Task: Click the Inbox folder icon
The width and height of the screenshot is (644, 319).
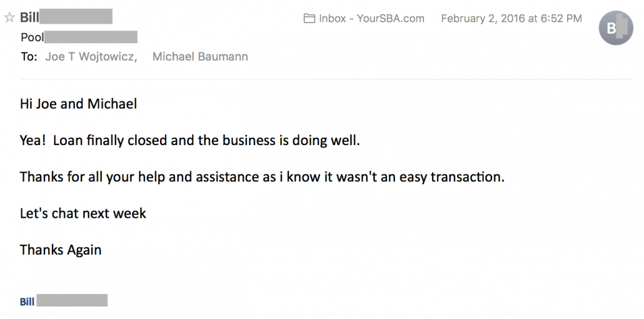Action: click(x=309, y=19)
